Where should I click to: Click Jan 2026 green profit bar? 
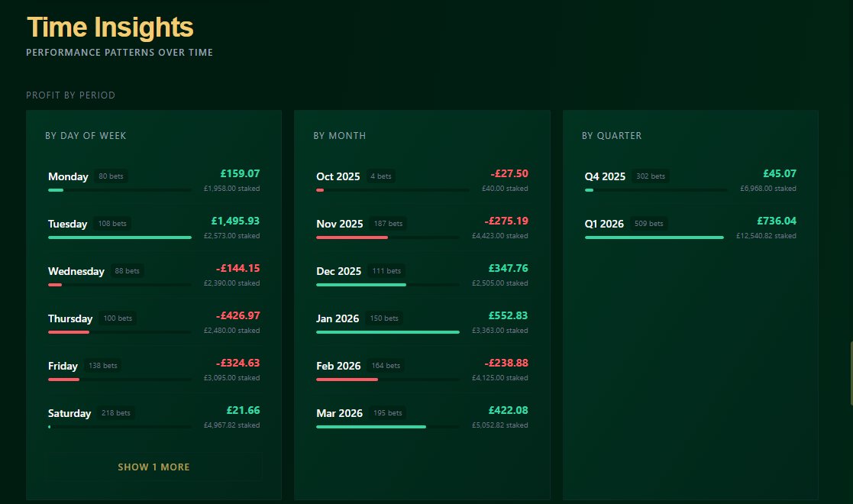pyautogui.click(x=388, y=332)
